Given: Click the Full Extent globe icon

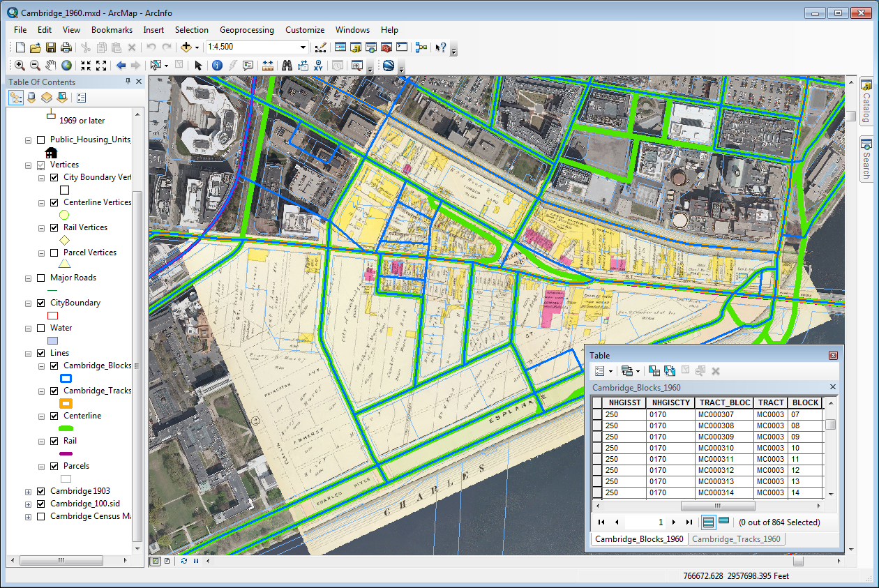Looking at the screenshot, I should pyautogui.click(x=66, y=66).
